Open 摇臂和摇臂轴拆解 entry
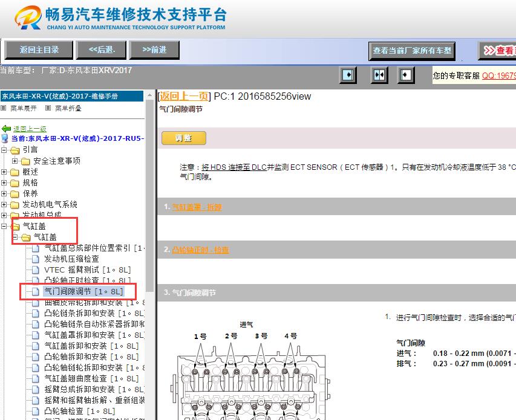 [x=94, y=400]
